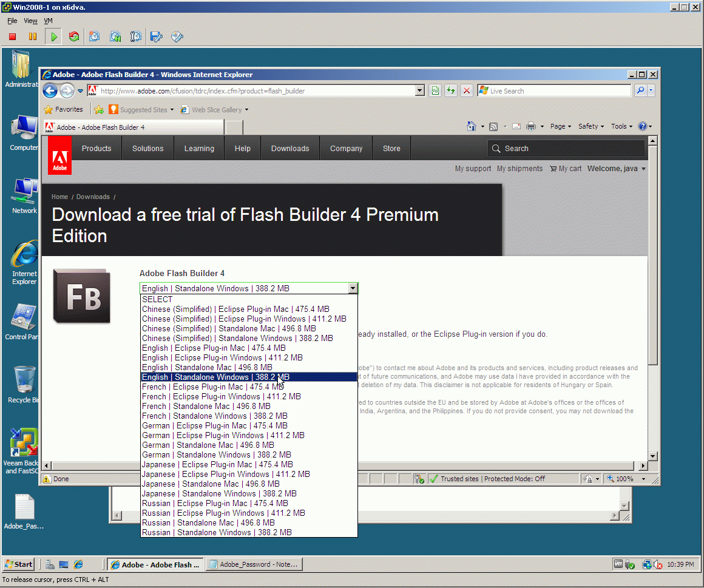Click the IE Refresh icon
The width and height of the screenshot is (704, 588).
tap(451, 91)
